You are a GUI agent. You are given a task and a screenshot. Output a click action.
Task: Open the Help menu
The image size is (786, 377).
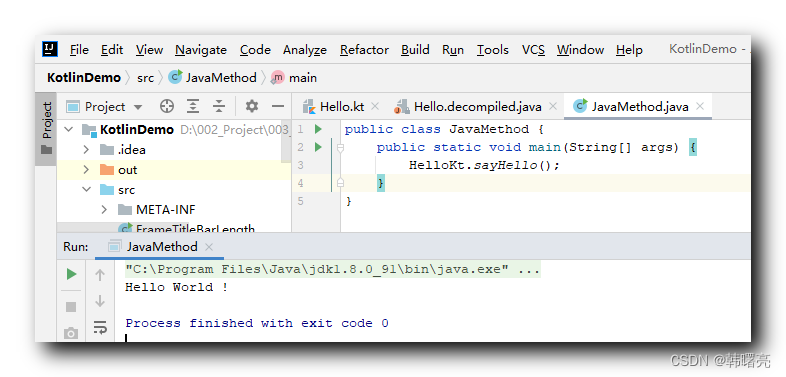[629, 50]
